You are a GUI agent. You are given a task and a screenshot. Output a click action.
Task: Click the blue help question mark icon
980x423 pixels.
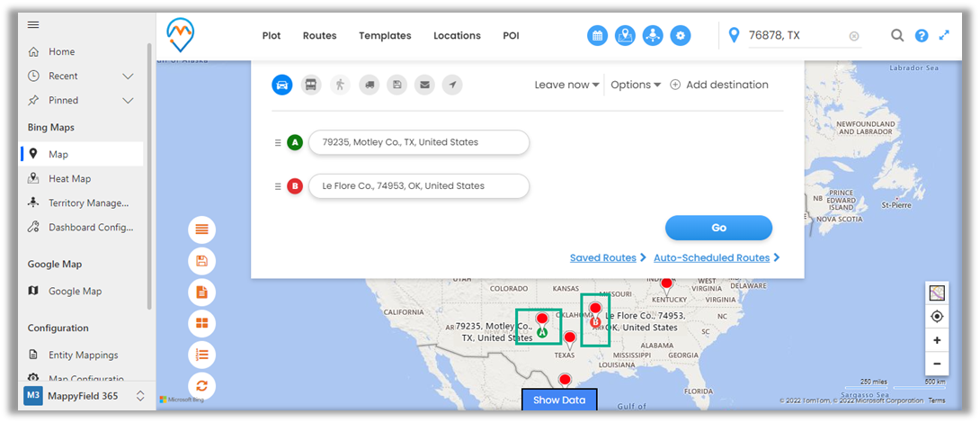point(922,36)
